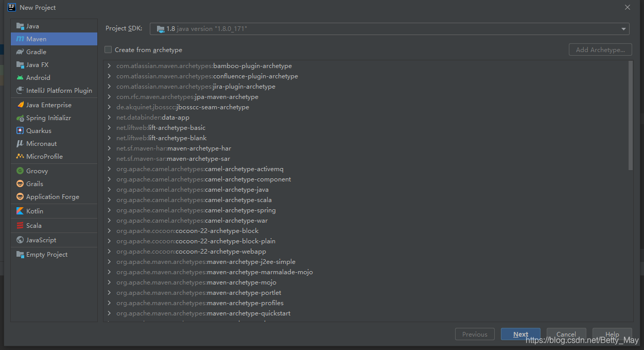Expand bamboo-plugin-archetype entry
Viewport: 644px width, 350px height.
click(109, 66)
